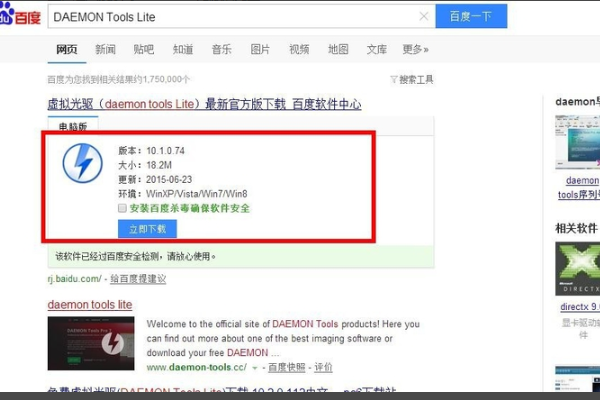Click the 百度一下 search button

(x=471, y=16)
